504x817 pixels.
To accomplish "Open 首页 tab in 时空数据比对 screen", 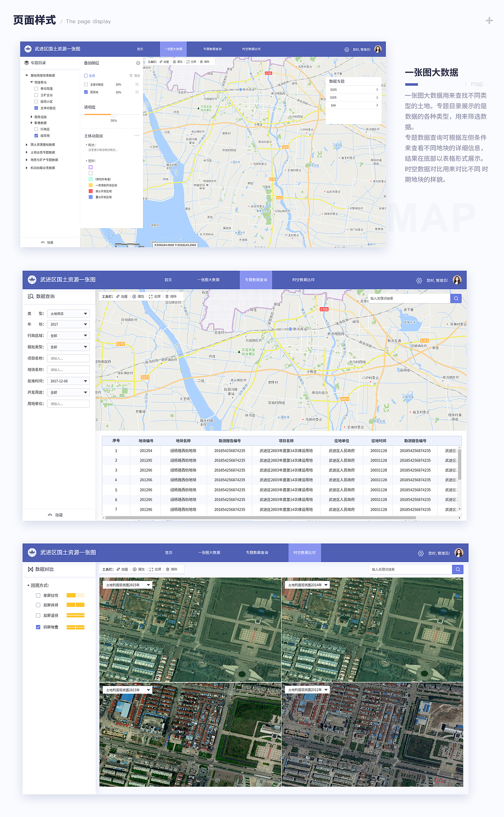I will 169,553.
